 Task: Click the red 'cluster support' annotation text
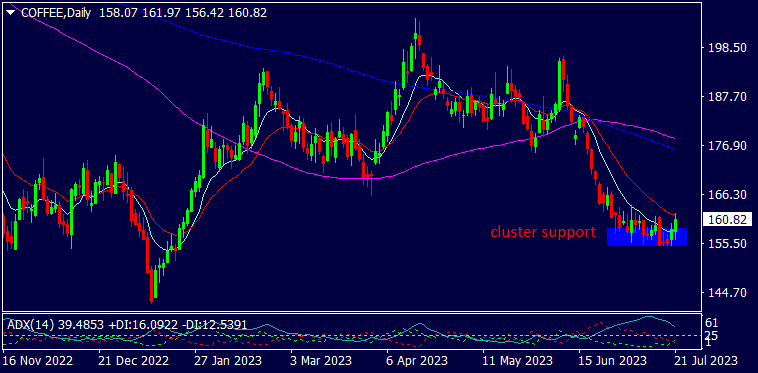tap(543, 232)
